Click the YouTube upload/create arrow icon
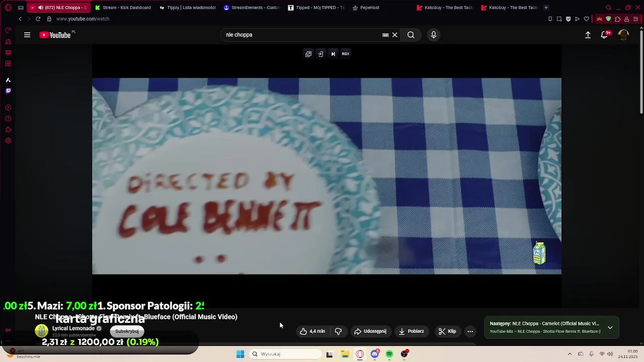Image resolution: width=644 pixels, height=362 pixels. 588,35
